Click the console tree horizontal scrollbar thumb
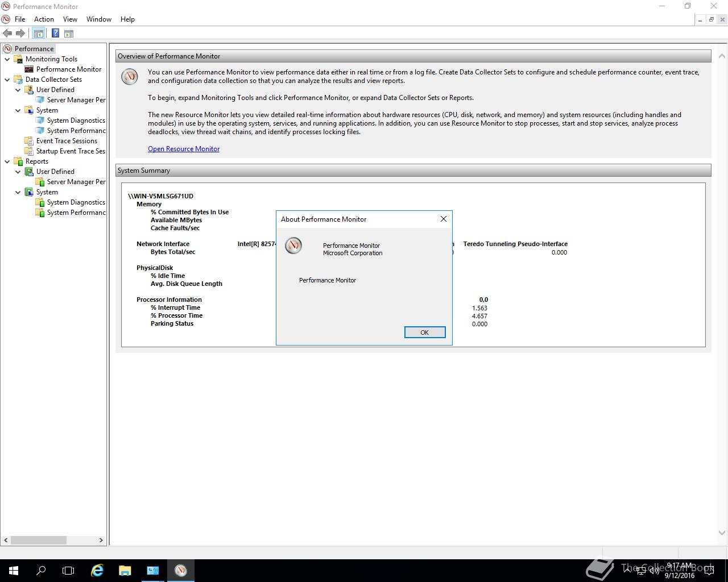The height and width of the screenshot is (582, 728). coord(39,540)
